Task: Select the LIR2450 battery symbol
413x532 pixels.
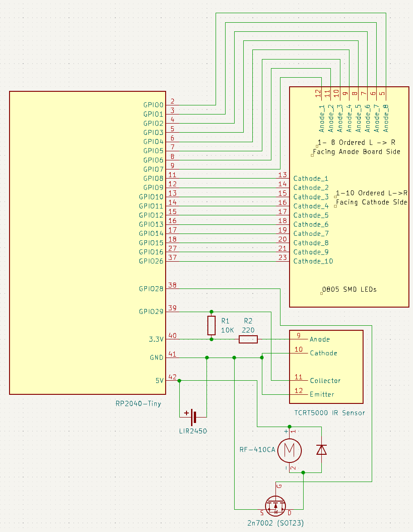Action: point(193,417)
